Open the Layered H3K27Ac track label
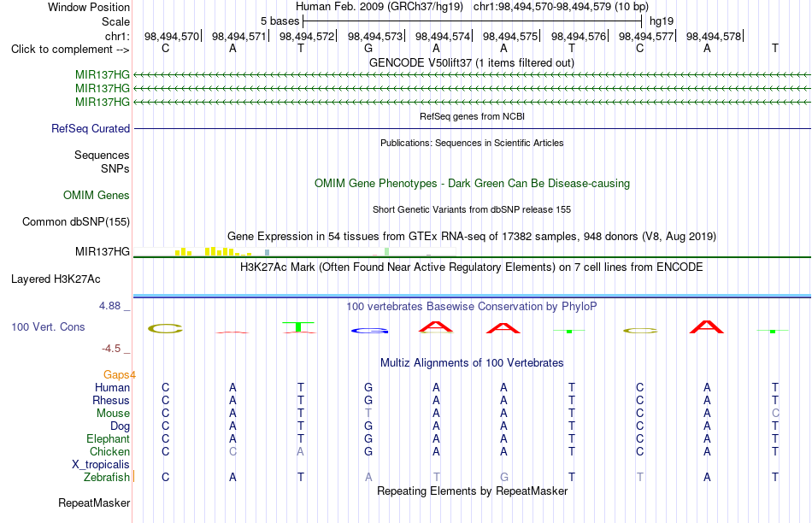 point(56,279)
